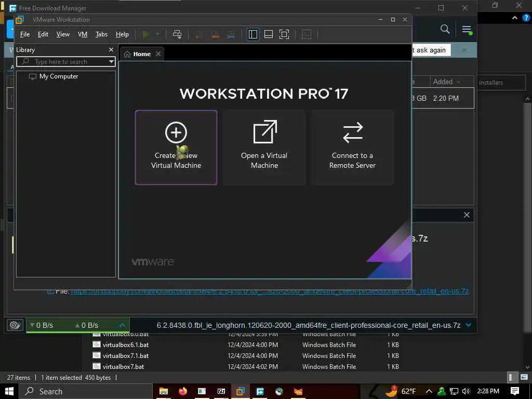Click Free Download Manager search magnifier icon
Screen dimensions: 532x399
point(445,29)
